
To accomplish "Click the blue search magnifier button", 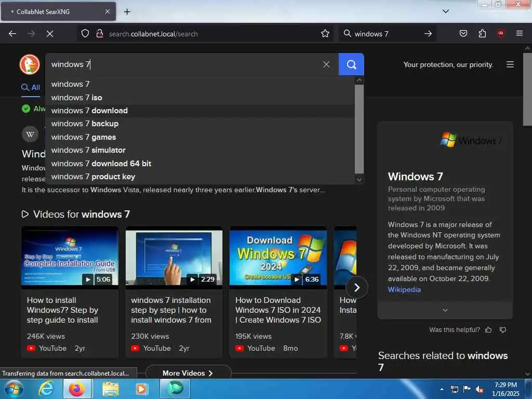I will pos(351,64).
